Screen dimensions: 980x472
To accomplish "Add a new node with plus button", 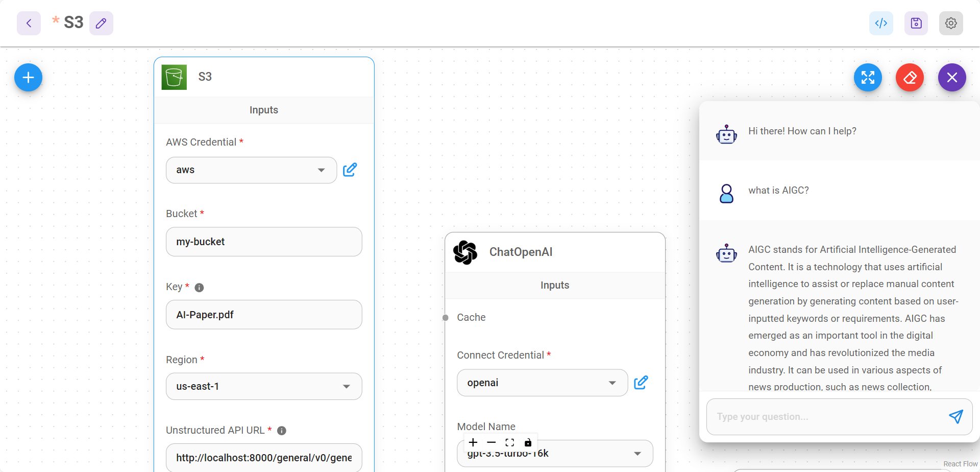I will [x=28, y=78].
